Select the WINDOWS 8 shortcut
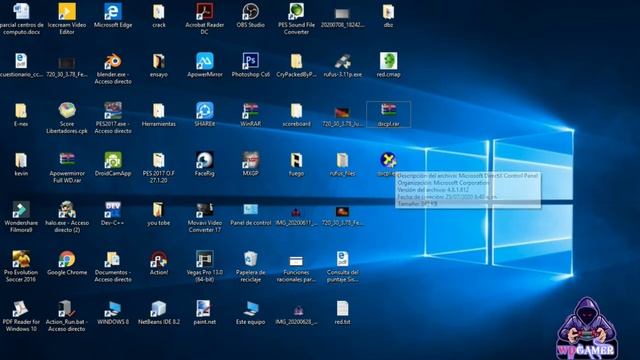 (x=113, y=313)
